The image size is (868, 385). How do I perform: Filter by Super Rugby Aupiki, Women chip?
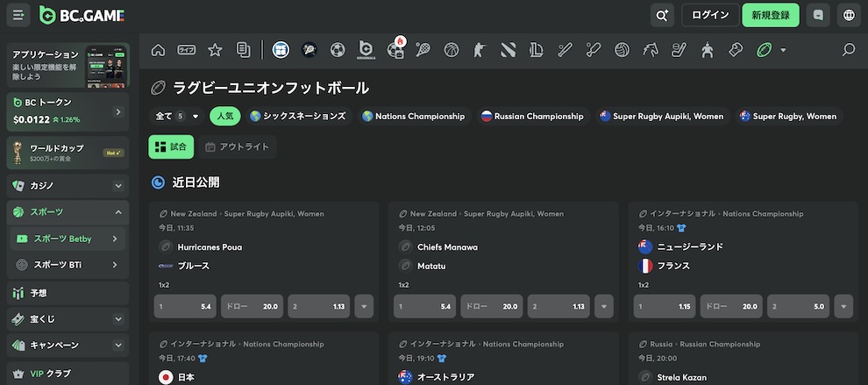click(662, 117)
